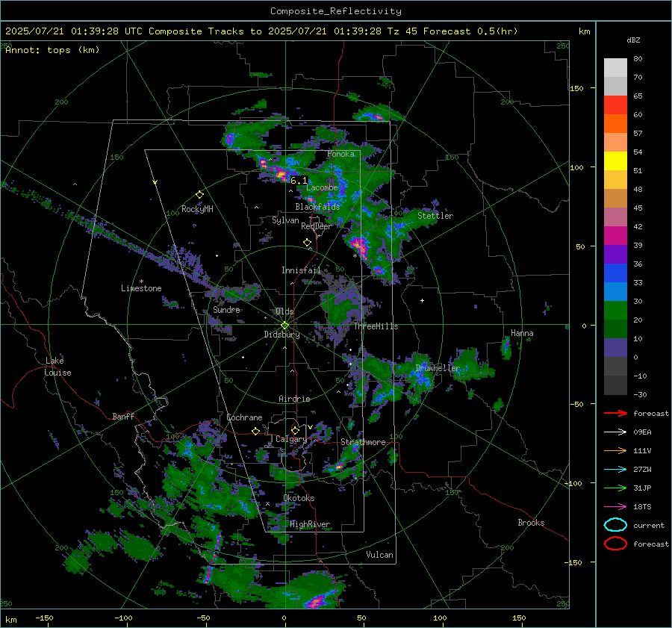Click the Okotoks town label

tap(299, 498)
